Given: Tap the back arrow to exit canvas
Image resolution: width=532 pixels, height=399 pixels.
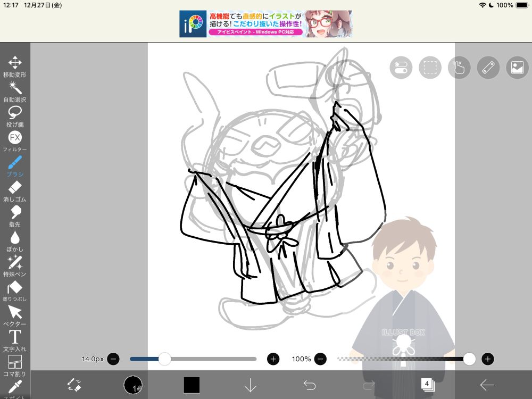Looking at the screenshot, I should pyautogui.click(x=487, y=385).
